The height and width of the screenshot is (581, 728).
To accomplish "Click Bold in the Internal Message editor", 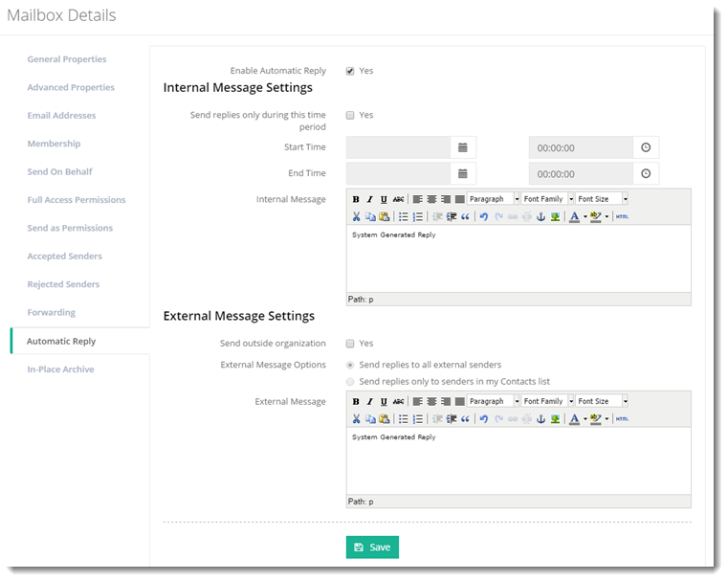I will click(356, 199).
